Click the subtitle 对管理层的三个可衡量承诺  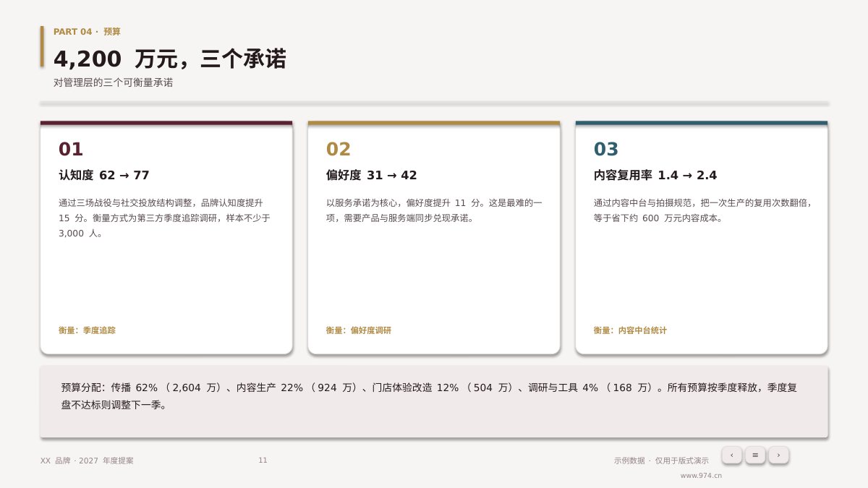pyautogui.click(x=114, y=82)
